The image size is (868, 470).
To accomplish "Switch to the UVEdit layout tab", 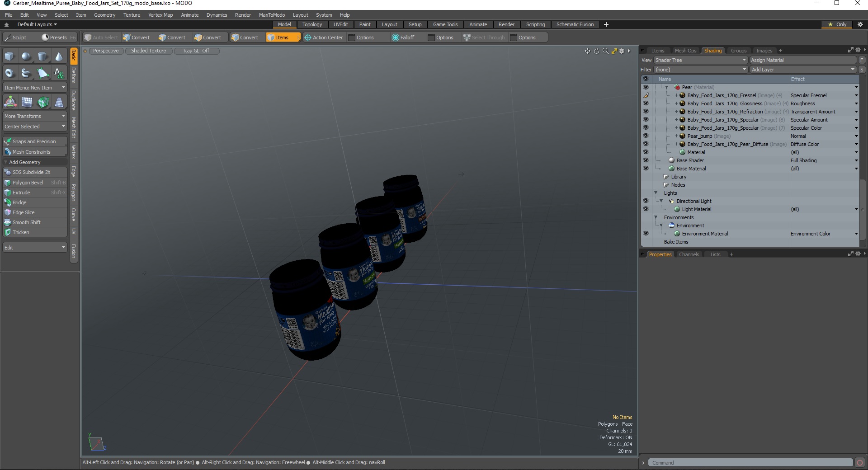I will [340, 24].
